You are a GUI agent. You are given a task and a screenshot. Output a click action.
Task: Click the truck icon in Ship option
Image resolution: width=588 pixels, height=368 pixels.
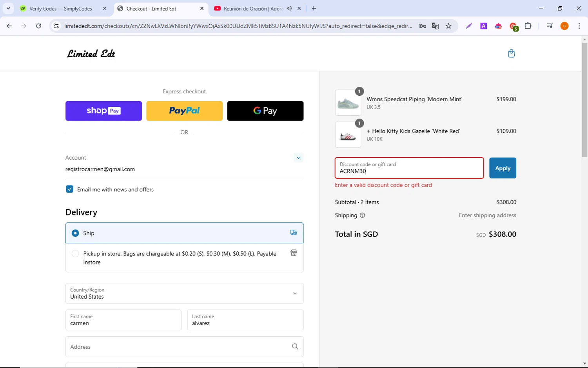(294, 233)
